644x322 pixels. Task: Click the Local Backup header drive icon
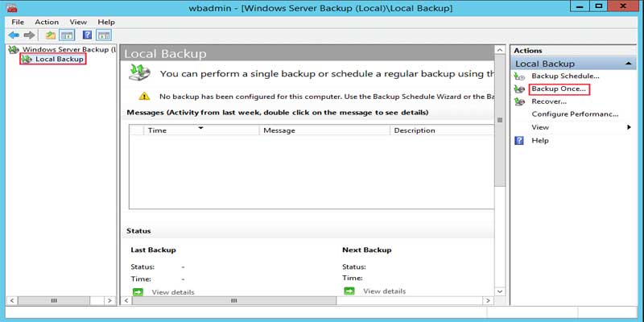click(139, 72)
